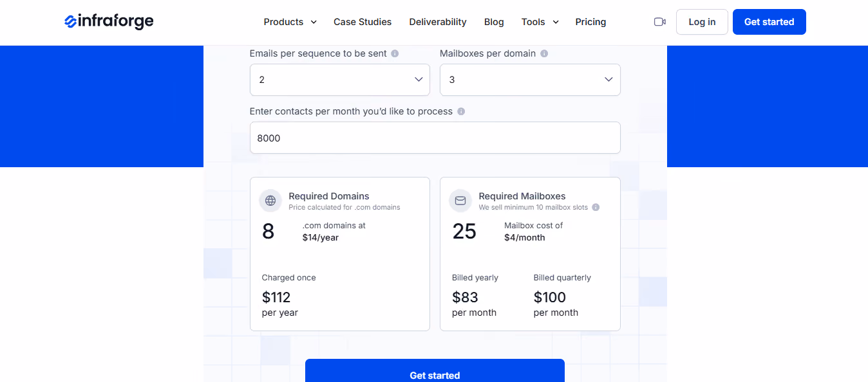
Task: Open the Pricing page
Action: (x=590, y=22)
